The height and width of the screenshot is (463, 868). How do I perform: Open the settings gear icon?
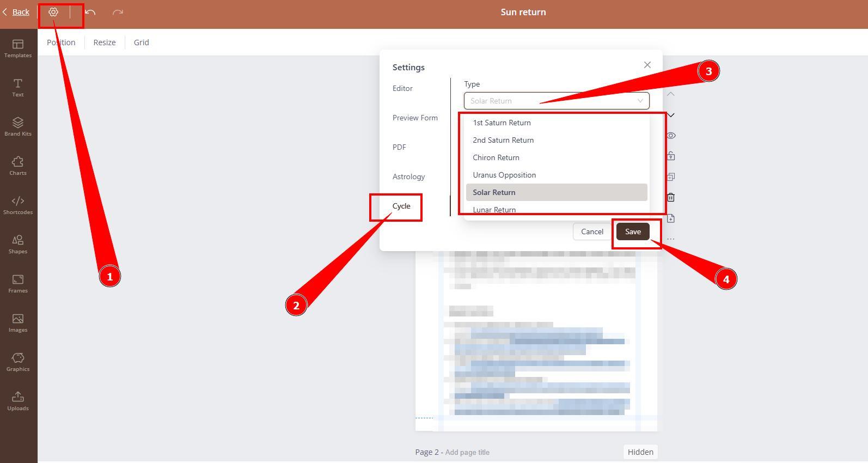(x=53, y=12)
